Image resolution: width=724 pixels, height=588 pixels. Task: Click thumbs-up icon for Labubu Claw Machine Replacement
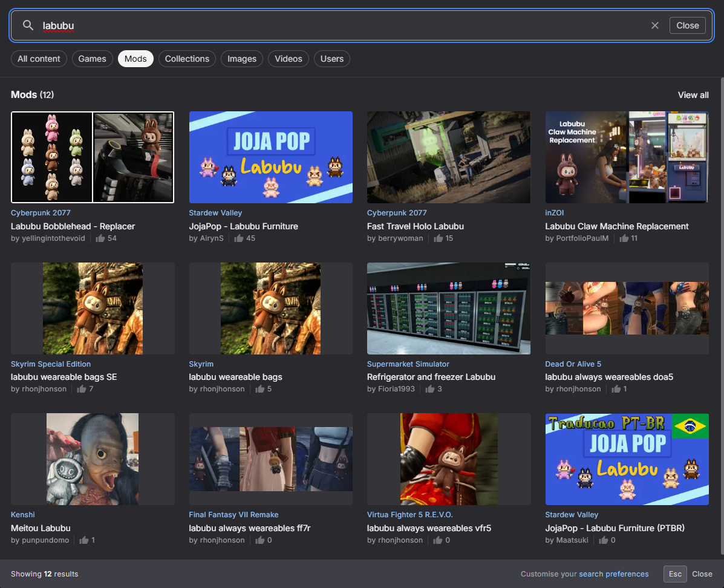[624, 238]
